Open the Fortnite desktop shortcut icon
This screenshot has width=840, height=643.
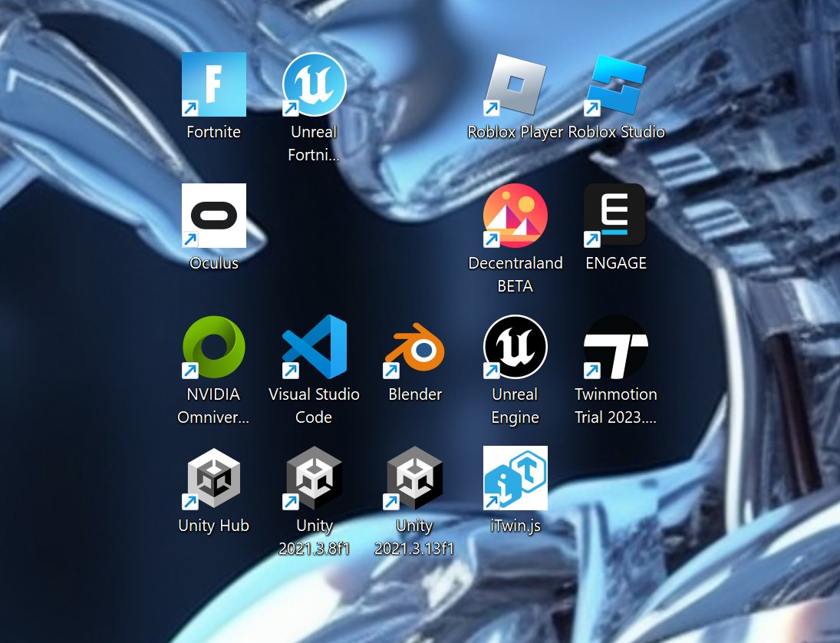pyautogui.click(x=214, y=84)
